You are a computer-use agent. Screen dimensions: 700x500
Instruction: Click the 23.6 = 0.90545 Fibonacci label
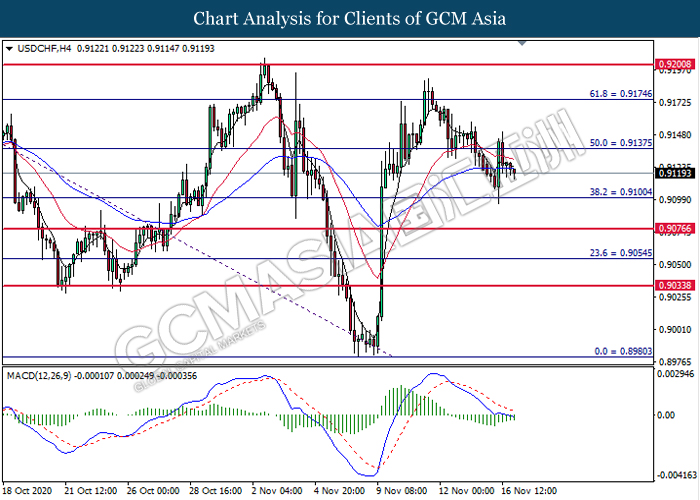(x=621, y=253)
